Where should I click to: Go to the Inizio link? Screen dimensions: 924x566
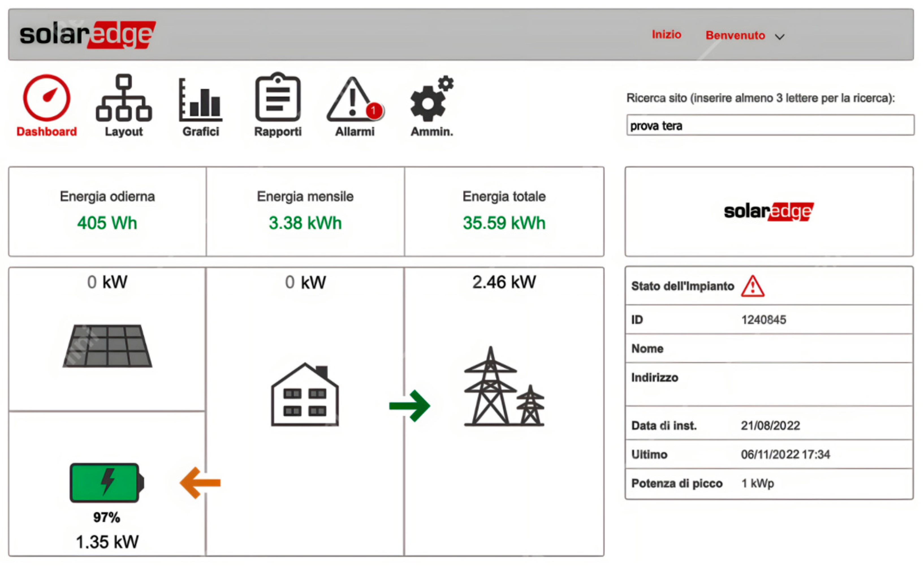click(666, 34)
